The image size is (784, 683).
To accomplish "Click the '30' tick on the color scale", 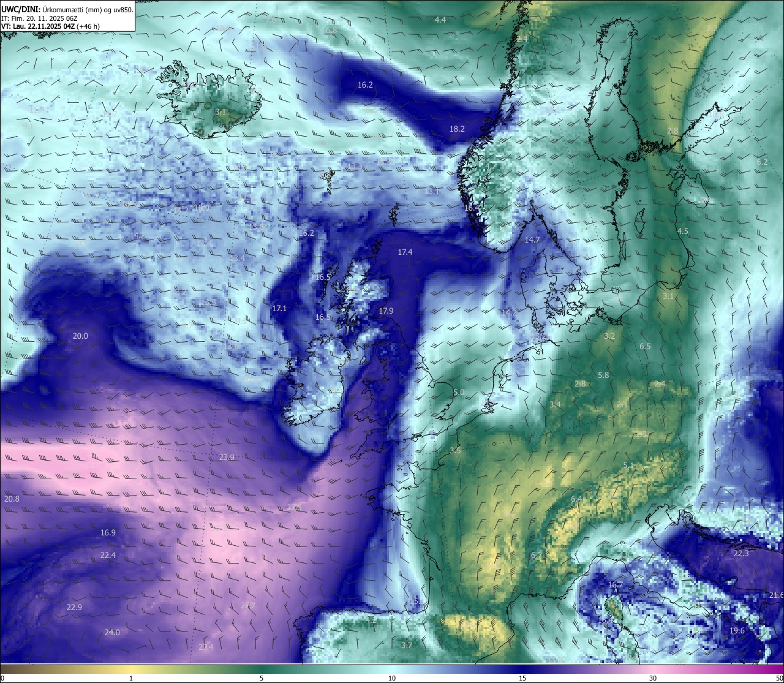I will pyautogui.click(x=653, y=678).
